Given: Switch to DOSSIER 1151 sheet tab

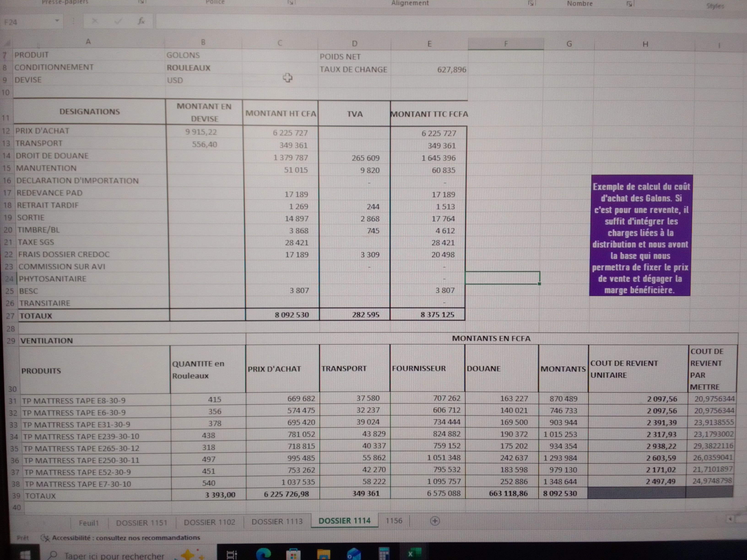Looking at the screenshot, I should pos(141,522).
